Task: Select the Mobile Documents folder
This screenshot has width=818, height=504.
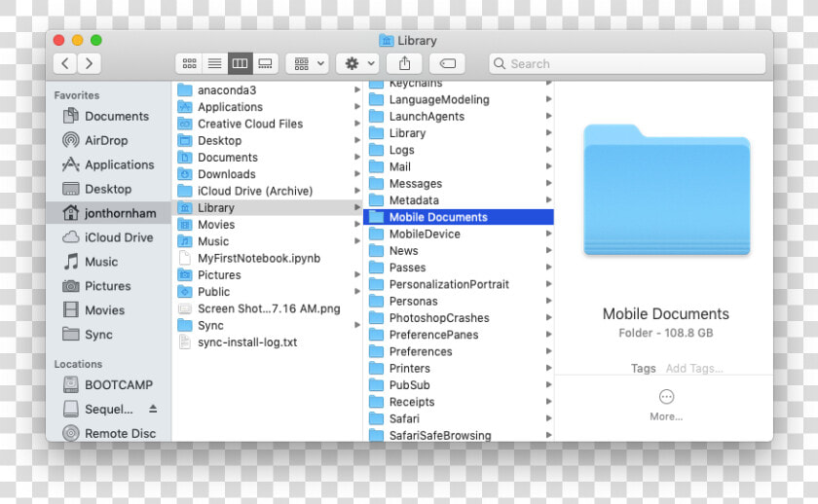Action: click(x=459, y=217)
